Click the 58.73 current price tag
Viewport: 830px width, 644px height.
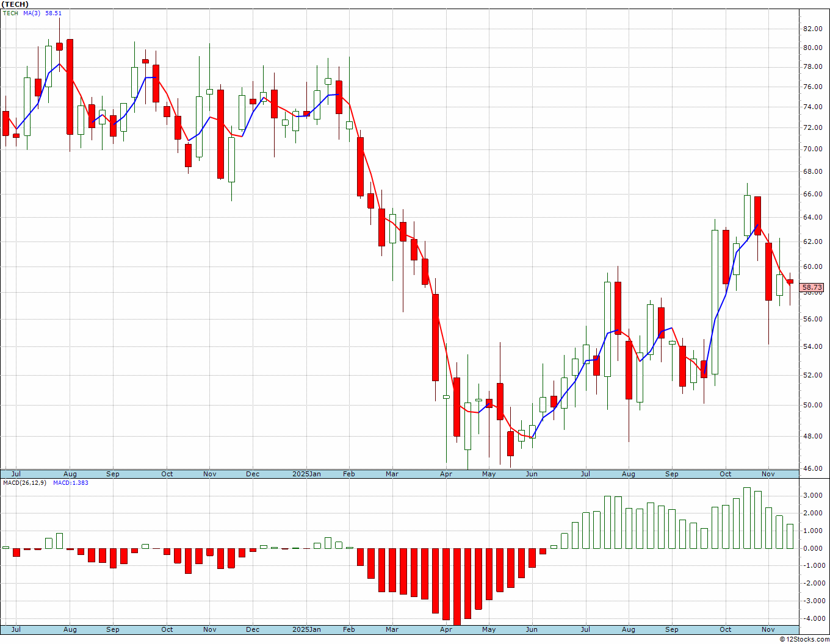tap(812, 287)
